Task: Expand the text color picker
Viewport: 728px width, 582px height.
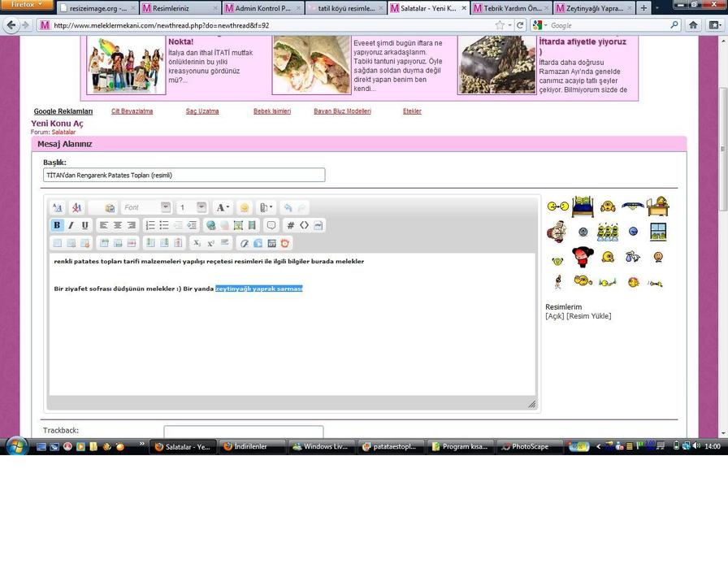Action: [x=223, y=208]
